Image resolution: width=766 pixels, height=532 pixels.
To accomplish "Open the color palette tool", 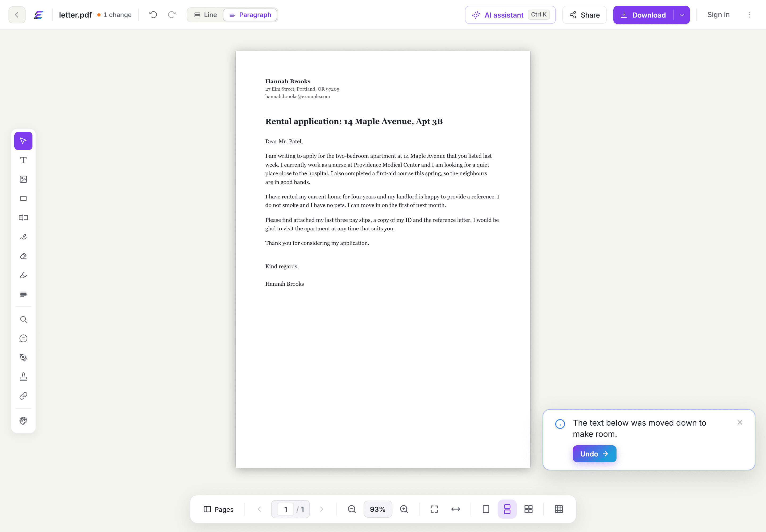I will pyautogui.click(x=23, y=421).
